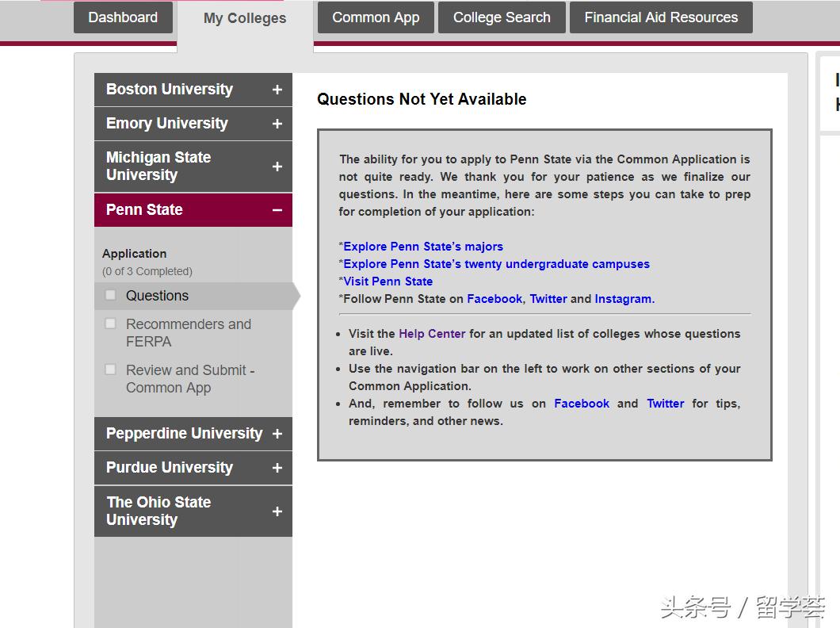Image resolution: width=840 pixels, height=628 pixels.
Task: Expand Michigan State University plus icon
Action: (277, 167)
